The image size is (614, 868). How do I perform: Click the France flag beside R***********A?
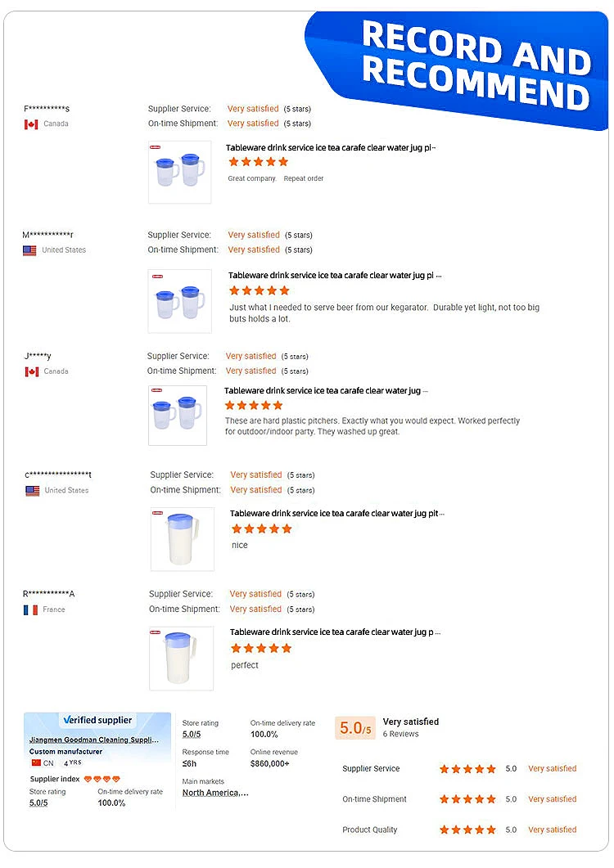click(30, 609)
